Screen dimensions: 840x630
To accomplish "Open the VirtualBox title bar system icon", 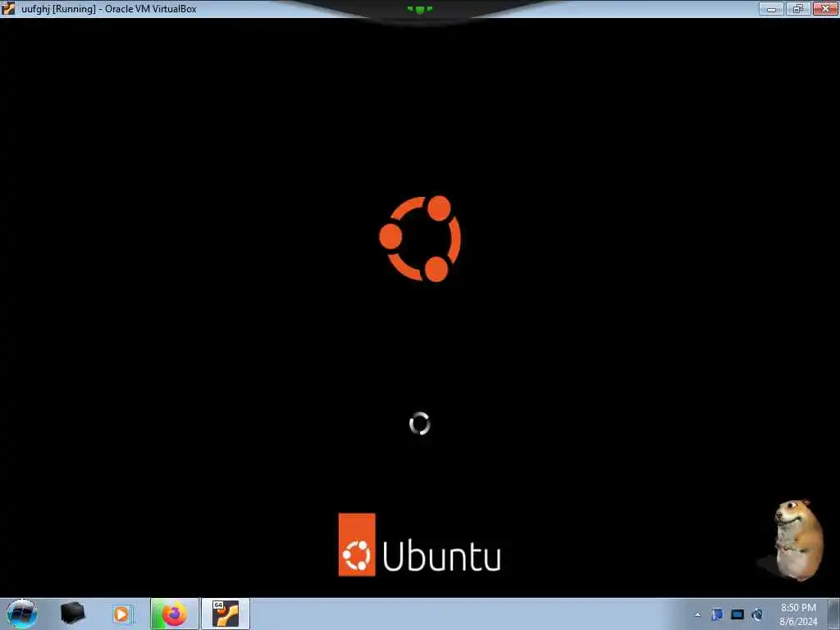I will click(x=8, y=8).
